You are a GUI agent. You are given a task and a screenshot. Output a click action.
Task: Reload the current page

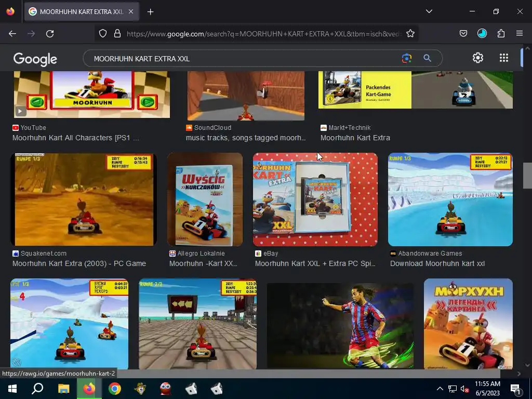tap(50, 34)
